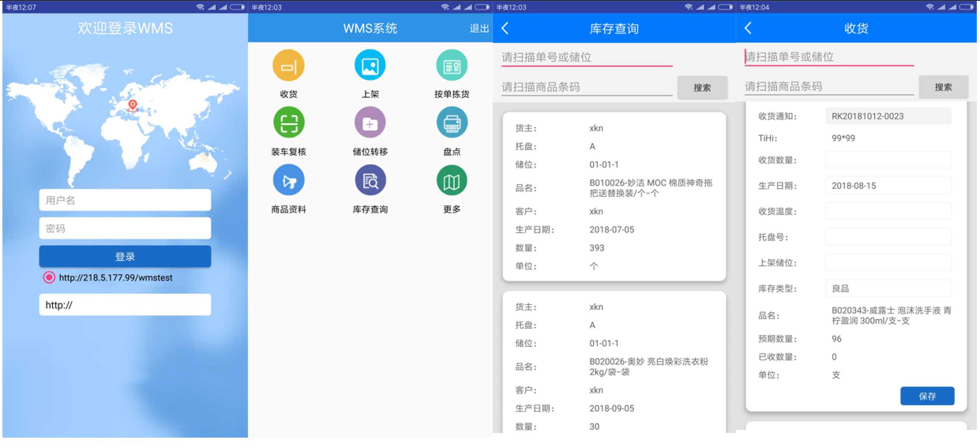The width and height of the screenshot is (980, 448).
Task: Select the B020026-奥妙 product name text
Action: [649, 367]
